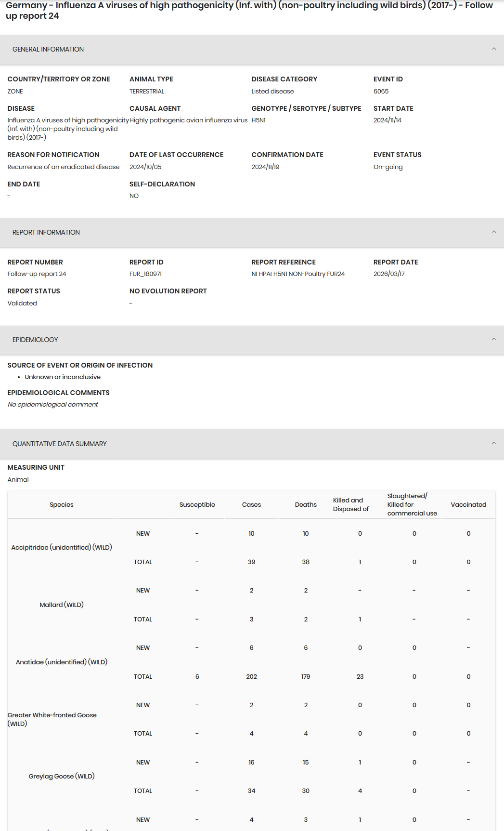Screen dimensions: 504x831
Task: Click the Mallard (WILD) species row label
Action: pyautogui.click(x=62, y=605)
